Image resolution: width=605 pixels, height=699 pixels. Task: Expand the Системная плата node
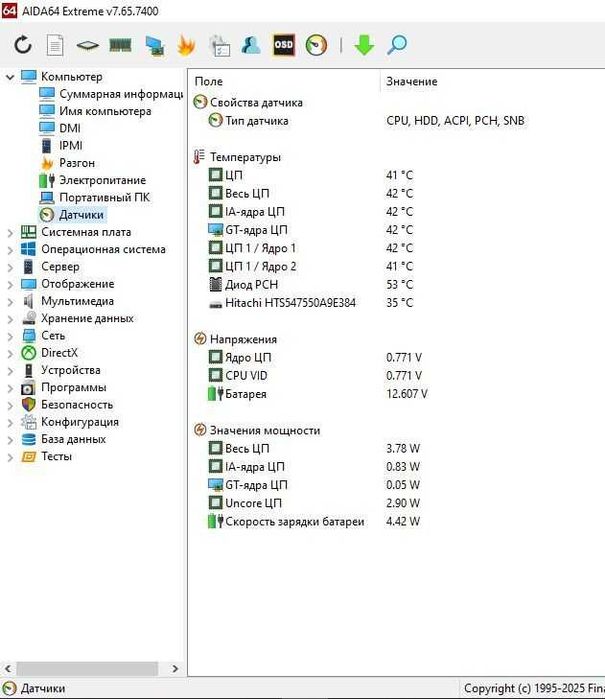[x=10, y=232]
